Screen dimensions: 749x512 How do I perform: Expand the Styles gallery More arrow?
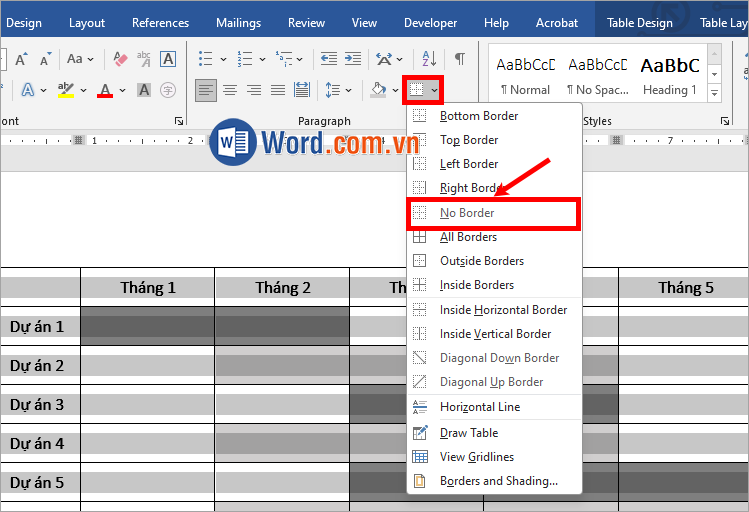click(715, 93)
